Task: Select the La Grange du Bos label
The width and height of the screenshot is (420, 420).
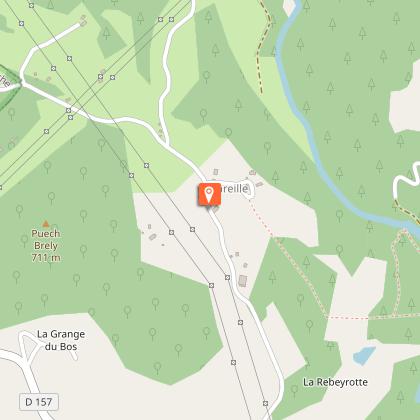Action: (x=61, y=340)
